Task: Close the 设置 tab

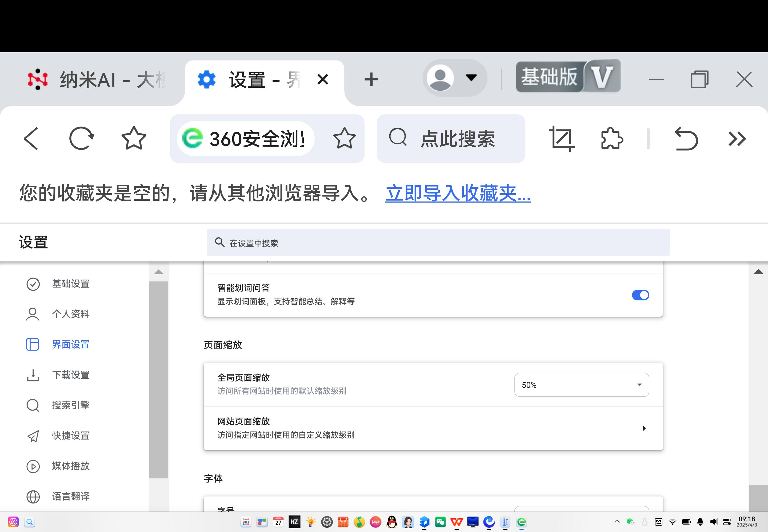Action: coord(322,79)
